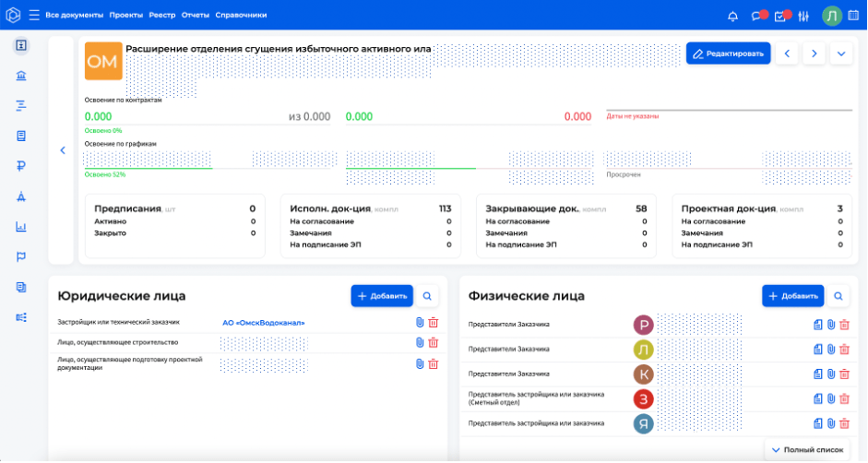Click the flag icon in left sidebar
Image resolution: width=868 pixels, height=463 pixels.
click(20, 256)
